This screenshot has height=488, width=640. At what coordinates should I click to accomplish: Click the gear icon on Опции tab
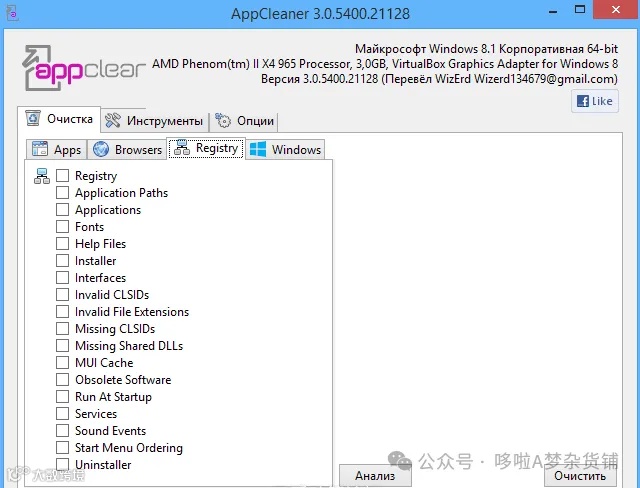(223, 120)
